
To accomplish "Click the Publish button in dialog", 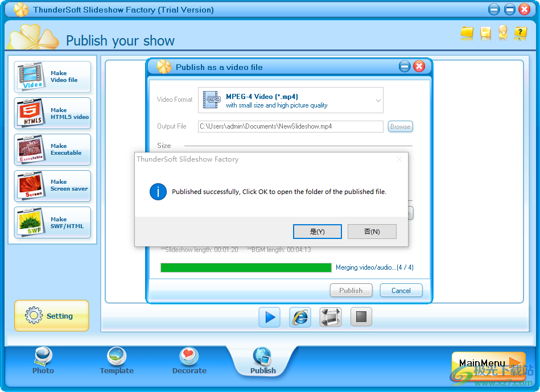I will click(x=351, y=290).
